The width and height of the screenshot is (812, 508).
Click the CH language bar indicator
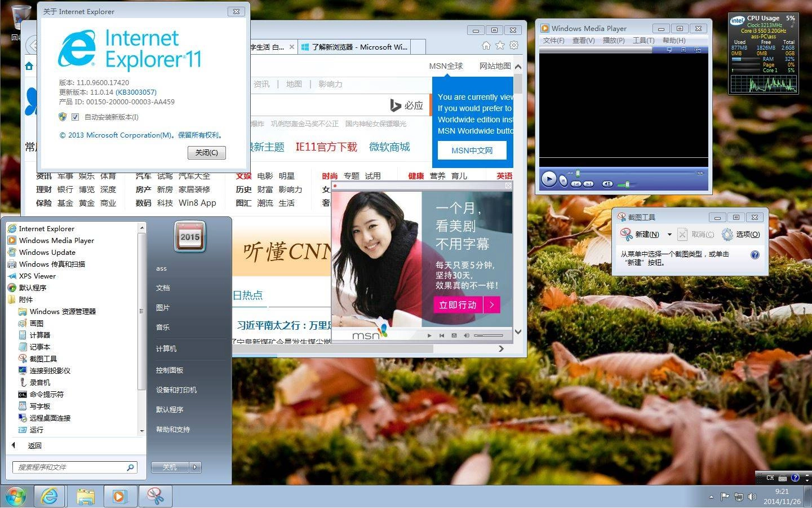[x=770, y=478]
